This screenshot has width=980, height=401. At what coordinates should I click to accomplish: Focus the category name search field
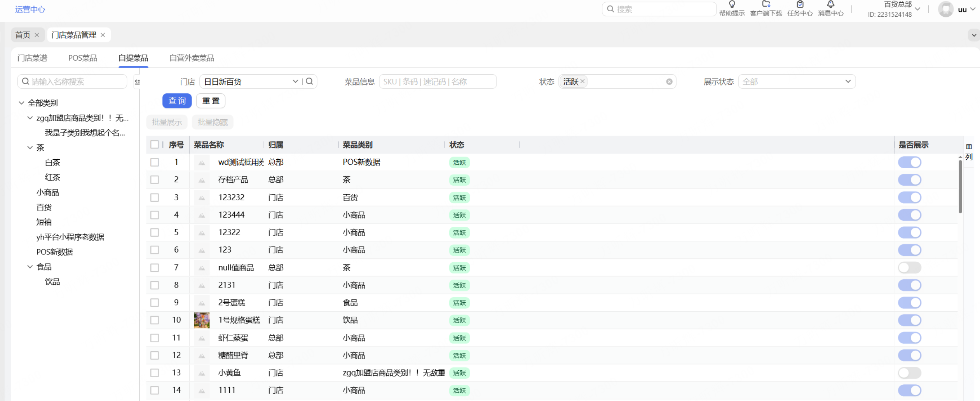point(72,82)
